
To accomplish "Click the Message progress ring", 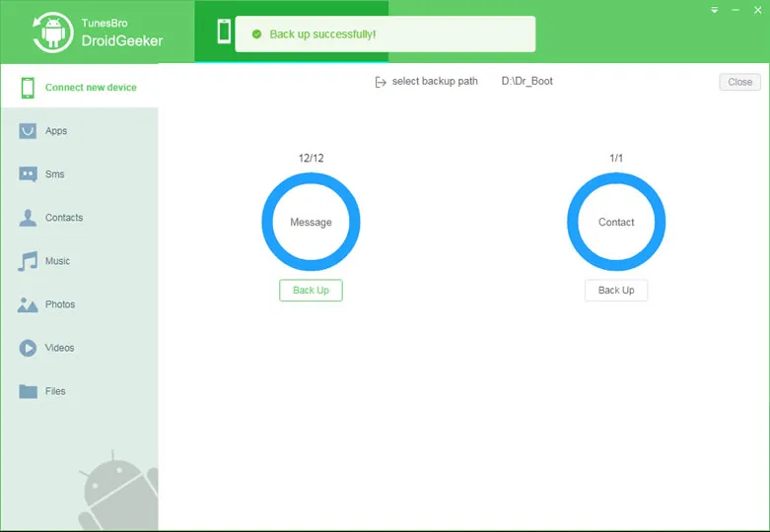I will [x=311, y=223].
